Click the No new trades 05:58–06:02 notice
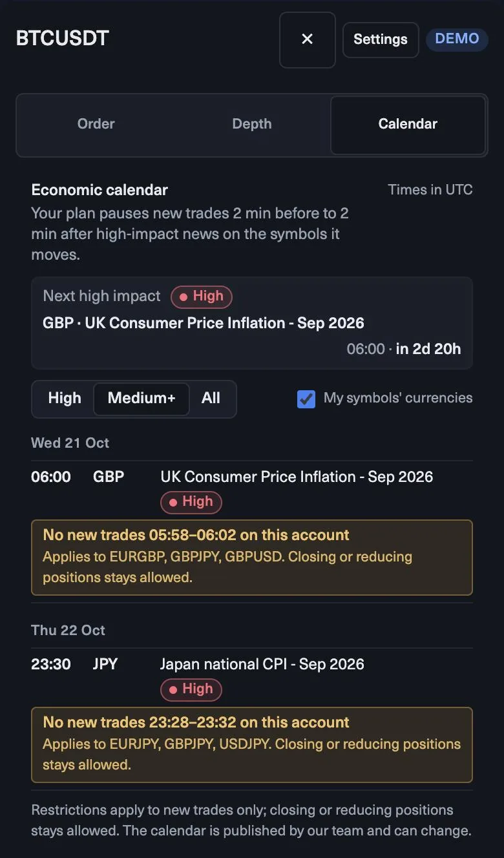This screenshot has width=504, height=858. click(x=252, y=558)
